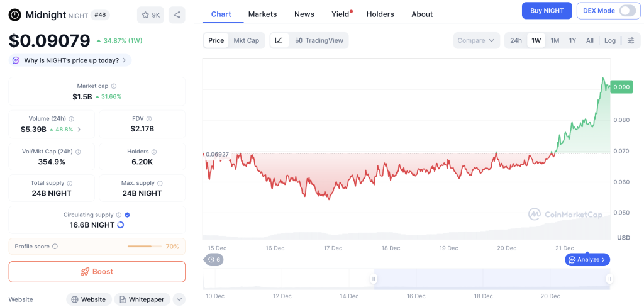Switch the chart to Mkt Cap view
The height and width of the screenshot is (307, 644).
click(246, 40)
